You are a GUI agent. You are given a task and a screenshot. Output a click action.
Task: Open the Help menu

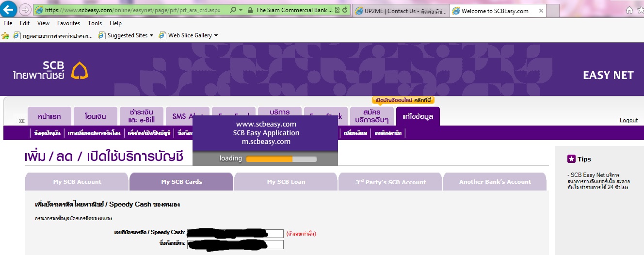click(115, 23)
